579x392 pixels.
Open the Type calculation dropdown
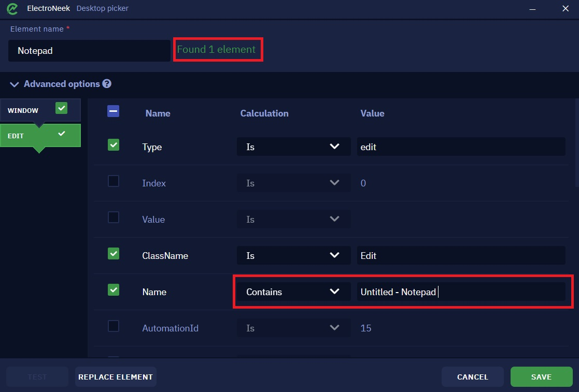click(293, 147)
